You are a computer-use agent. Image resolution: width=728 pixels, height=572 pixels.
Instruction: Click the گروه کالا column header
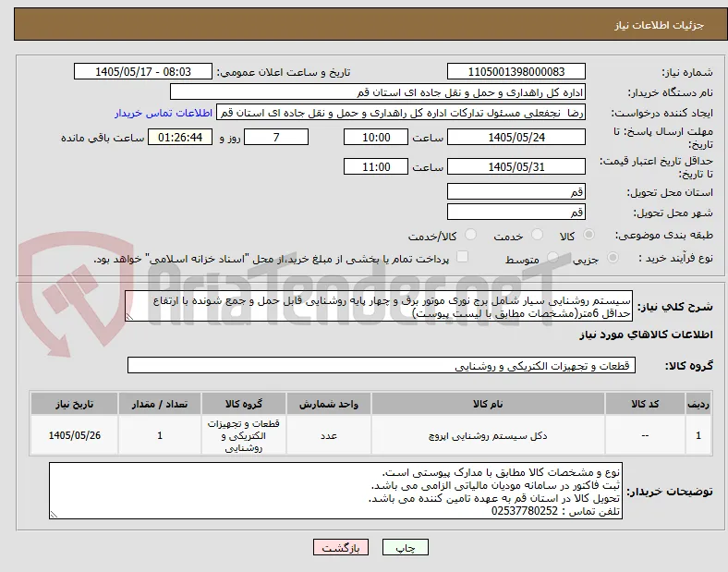(x=244, y=404)
